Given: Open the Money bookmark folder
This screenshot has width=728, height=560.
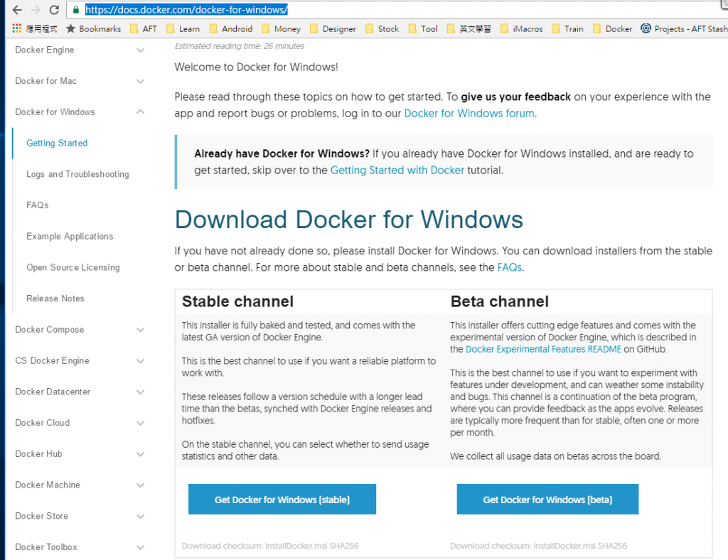Looking at the screenshot, I should [x=282, y=28].
